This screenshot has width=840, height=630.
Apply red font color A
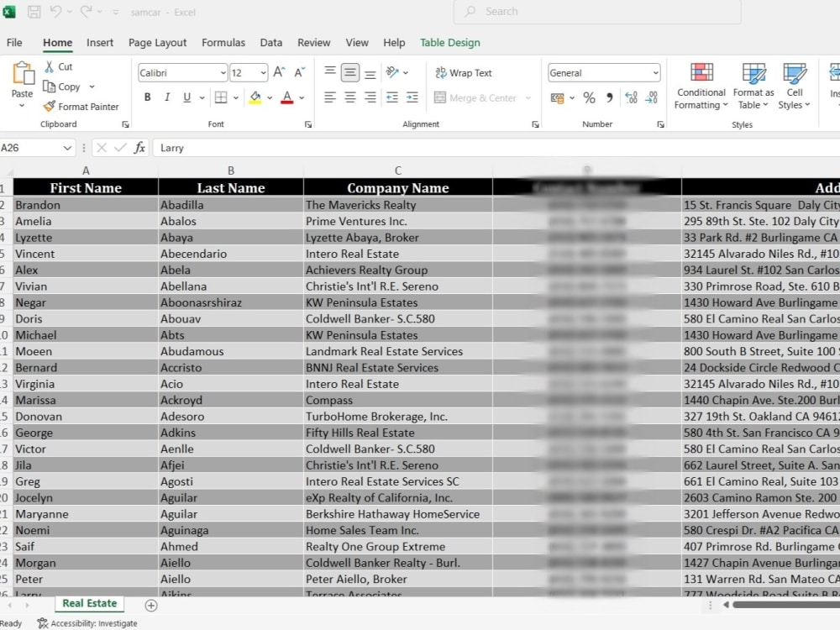(x=287, y=97)
